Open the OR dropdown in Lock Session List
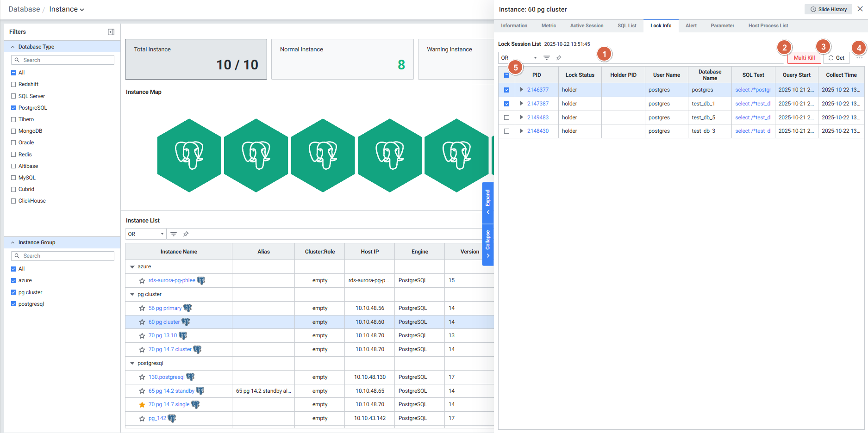This screenshot has width=868, height=433. [x=518, y=58]
